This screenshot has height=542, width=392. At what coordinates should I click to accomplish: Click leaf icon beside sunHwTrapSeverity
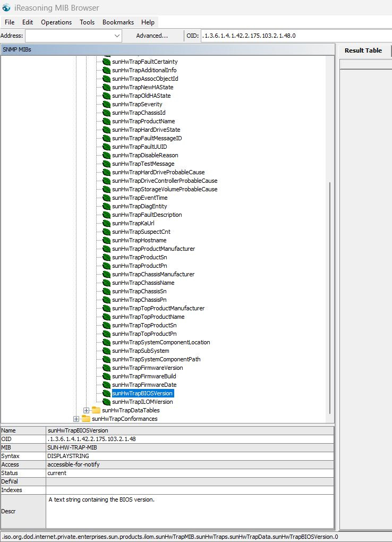106,104
